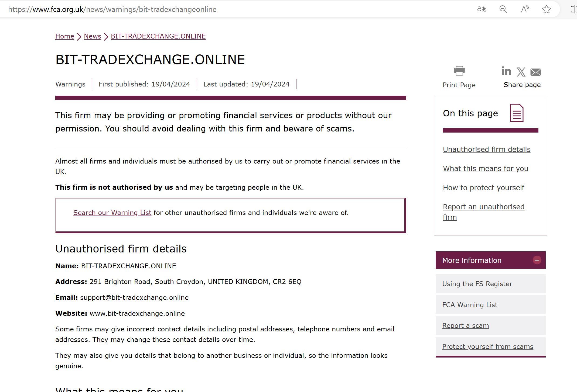Open Search our Warning List link
This screenshot has height=392, width=577.
112,213
